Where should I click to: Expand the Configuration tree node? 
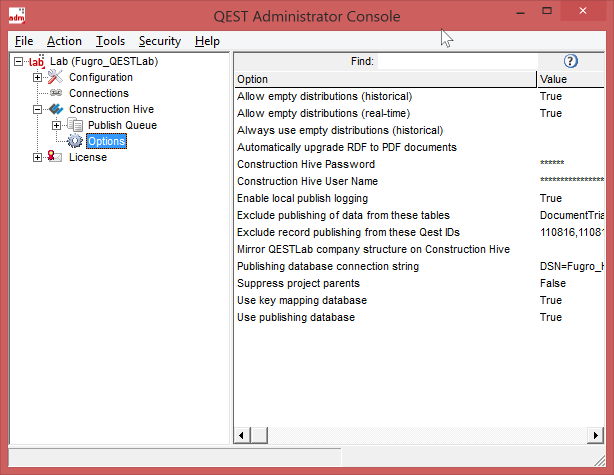38,78
